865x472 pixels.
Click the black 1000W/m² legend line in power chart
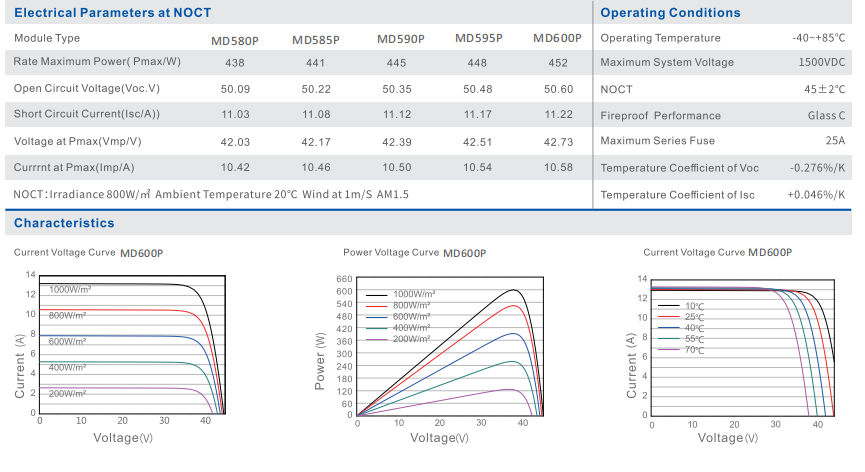[376, 295]
